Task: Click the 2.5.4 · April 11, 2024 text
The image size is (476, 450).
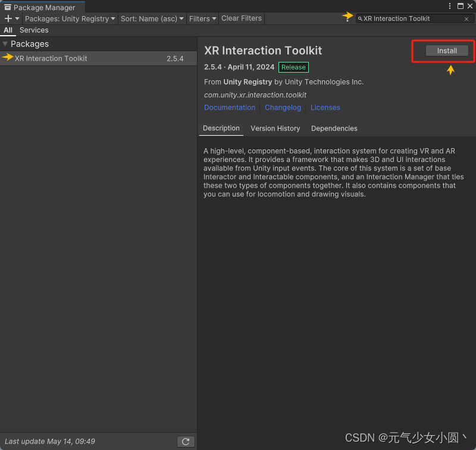Action: point(239,67)
